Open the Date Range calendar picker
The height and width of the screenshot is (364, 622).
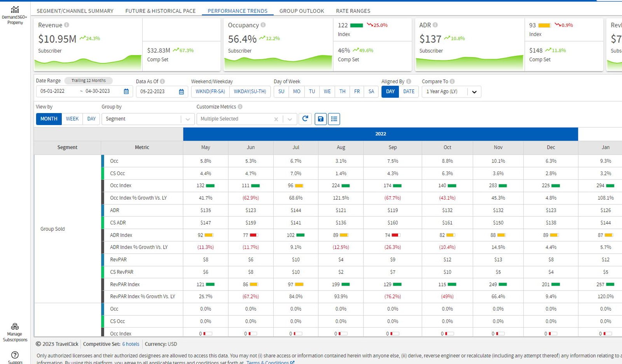[x=126, y=91]
